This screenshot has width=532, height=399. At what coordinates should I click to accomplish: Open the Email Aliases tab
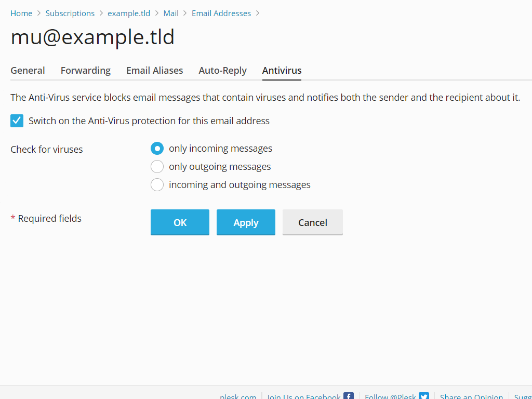point(154,70)
